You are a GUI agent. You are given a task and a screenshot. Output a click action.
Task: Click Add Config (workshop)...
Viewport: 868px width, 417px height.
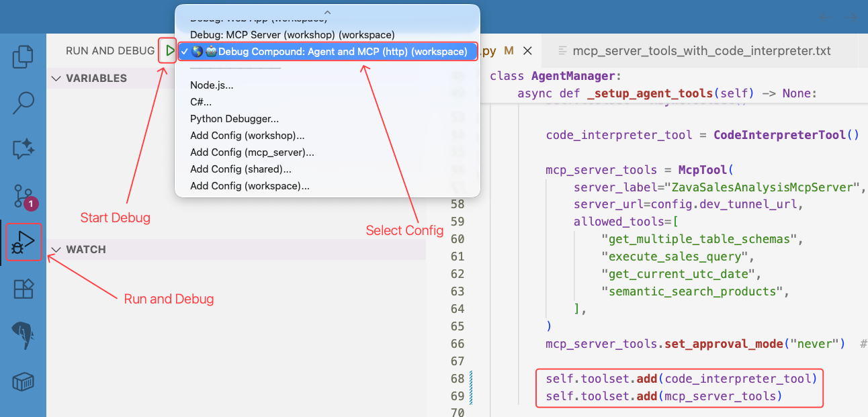(x=247, y=136)
